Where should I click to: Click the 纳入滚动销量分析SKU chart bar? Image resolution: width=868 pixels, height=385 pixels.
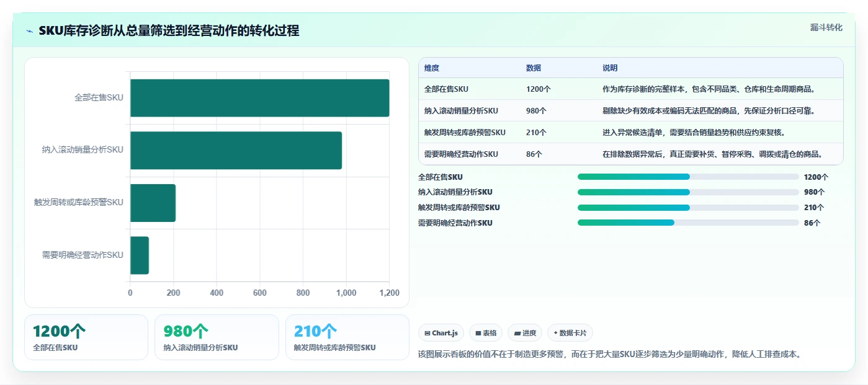point(236,150)
